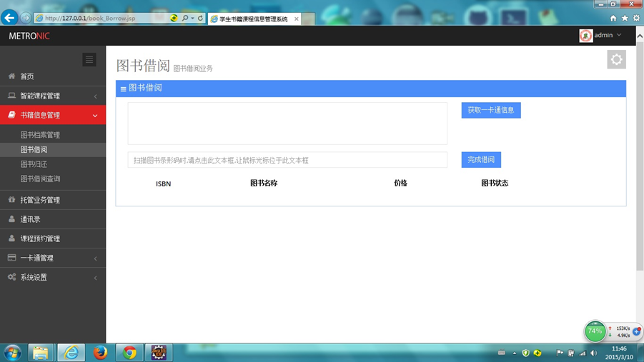644x362 pixels.
Task: Collapse the 书籍信息管理 menu chevron
Action: 95,116
